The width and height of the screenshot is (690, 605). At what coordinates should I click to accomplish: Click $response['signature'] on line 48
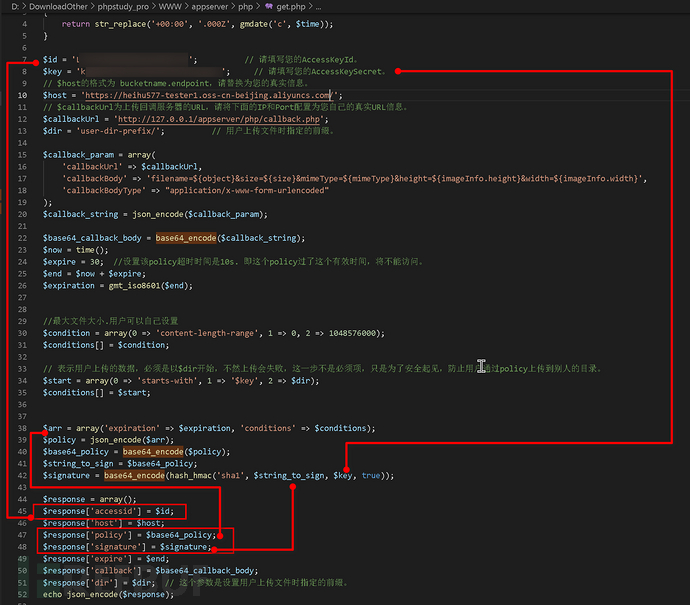pos(94,547)
